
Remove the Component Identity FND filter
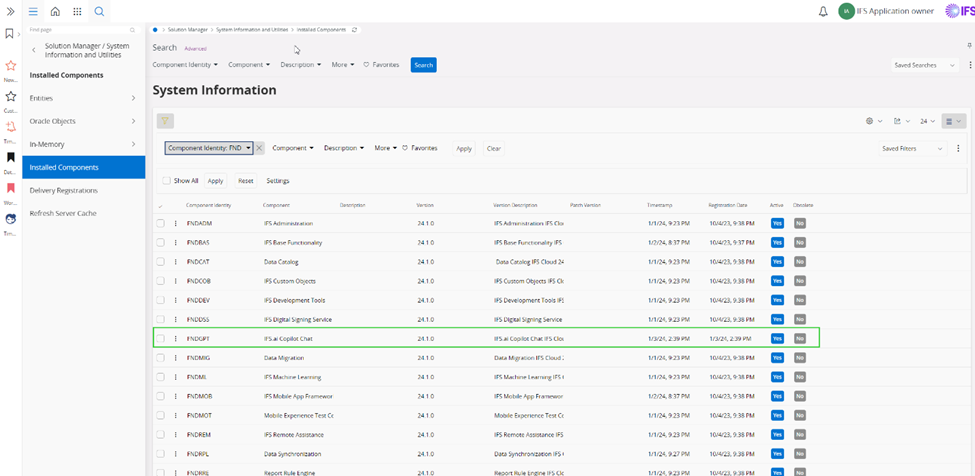(259, 148)
